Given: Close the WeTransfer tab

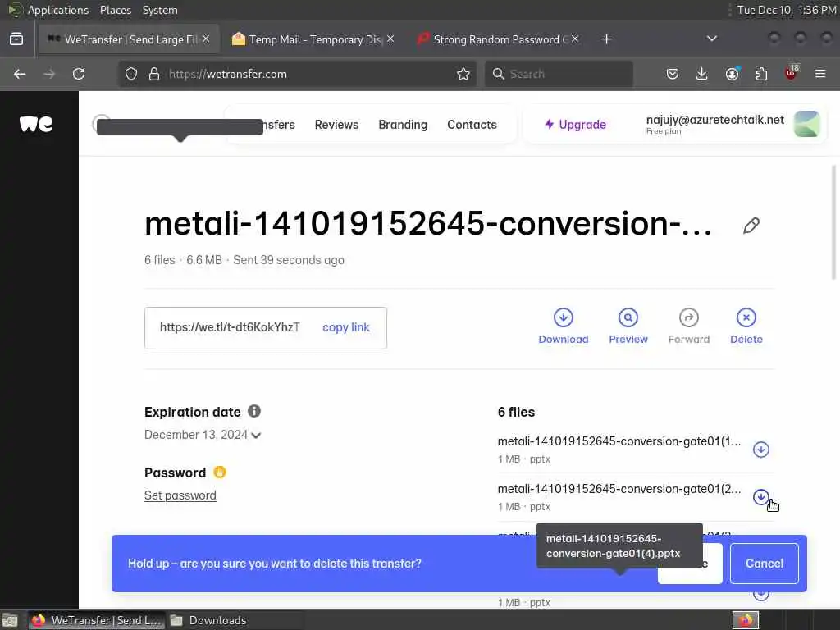Looking at the screenshot, I should tap(206, 39).
